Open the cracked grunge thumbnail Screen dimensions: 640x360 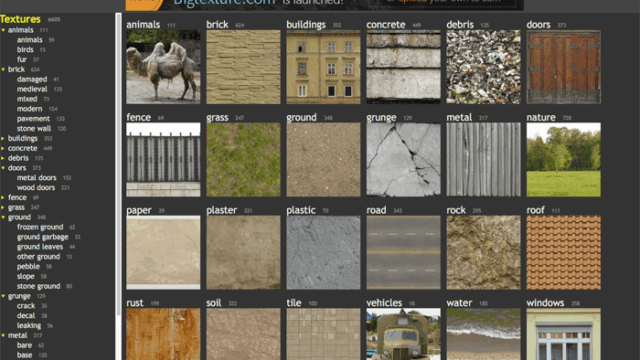click(x=403, y=160)
